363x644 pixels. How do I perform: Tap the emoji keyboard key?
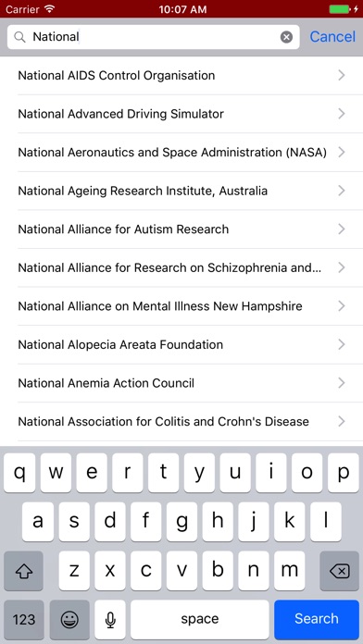pos(69,619)
